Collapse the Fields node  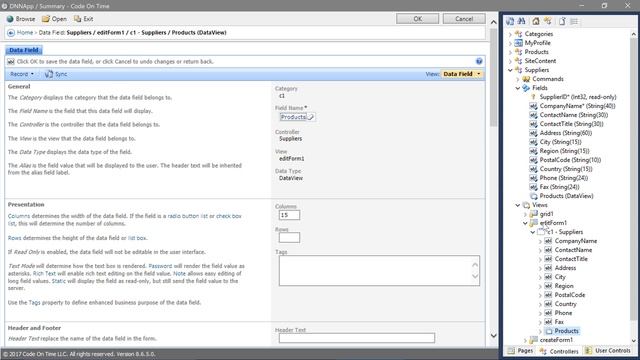pyautogui.click(x=518, y=88)
